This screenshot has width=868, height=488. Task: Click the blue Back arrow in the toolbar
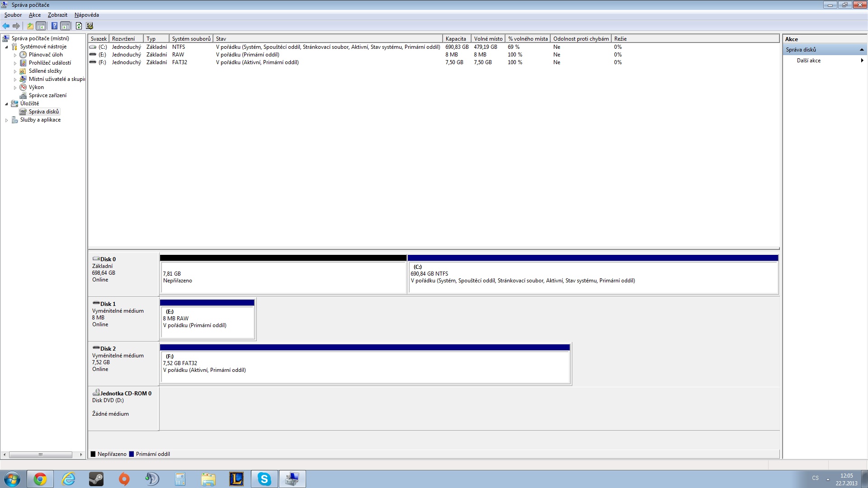(6, 26)
